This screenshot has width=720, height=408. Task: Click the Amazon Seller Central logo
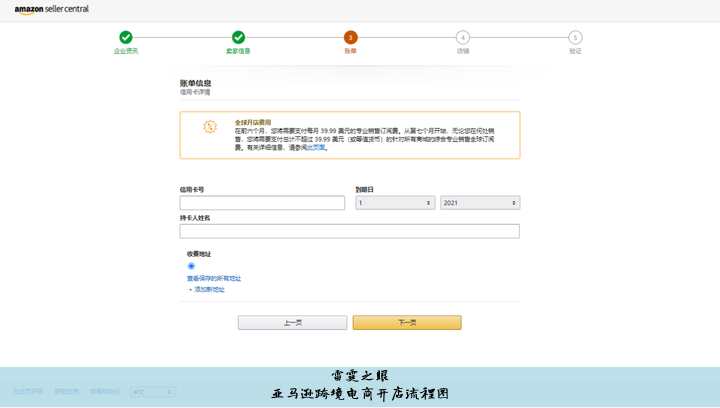pos(51,9)
